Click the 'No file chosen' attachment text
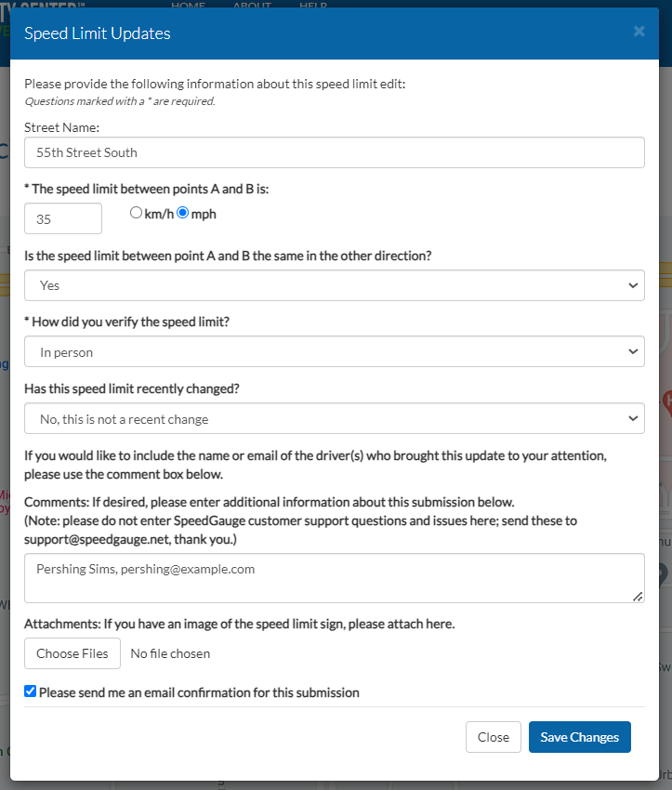 point(170,653)
